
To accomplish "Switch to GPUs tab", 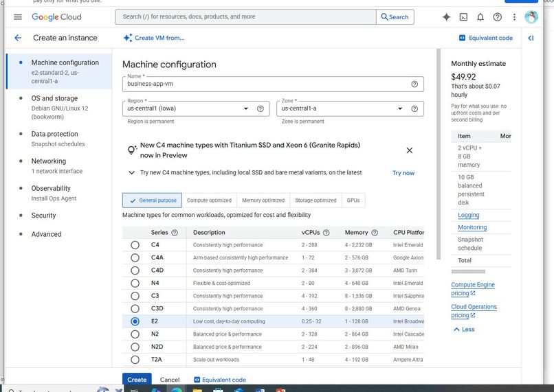I will point(353,200).
